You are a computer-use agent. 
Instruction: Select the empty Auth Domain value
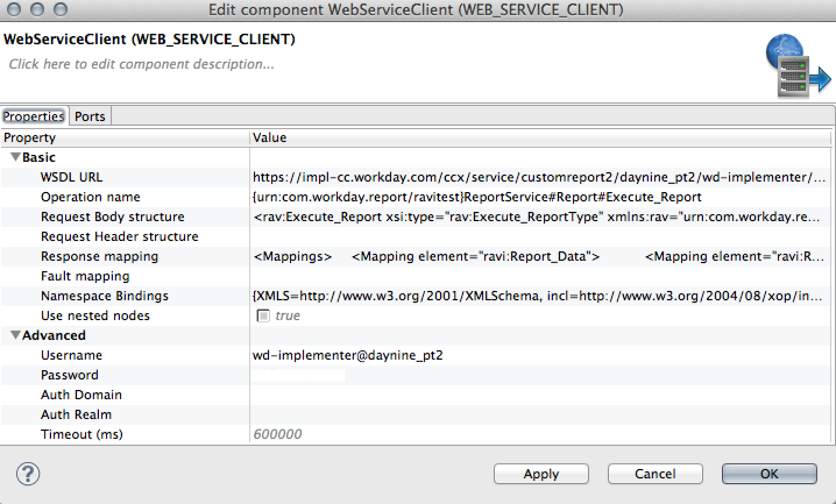(x=540, y=395)
